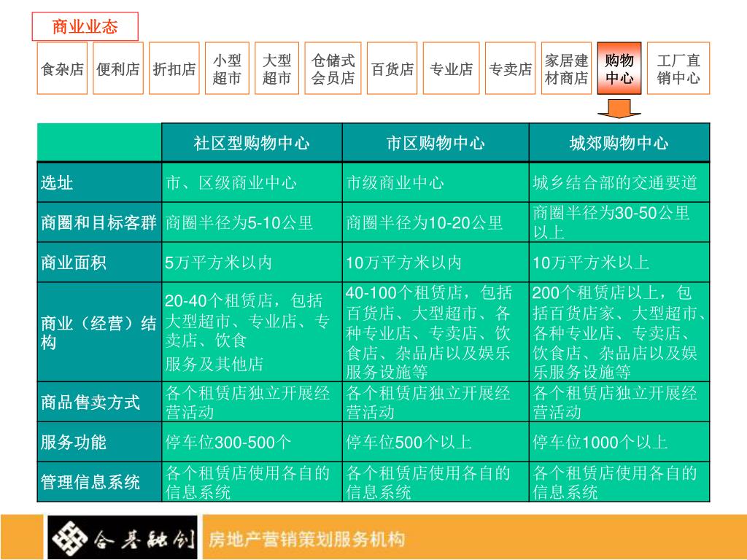
Task: Select the 选址 row label
Action: [99, 182]
